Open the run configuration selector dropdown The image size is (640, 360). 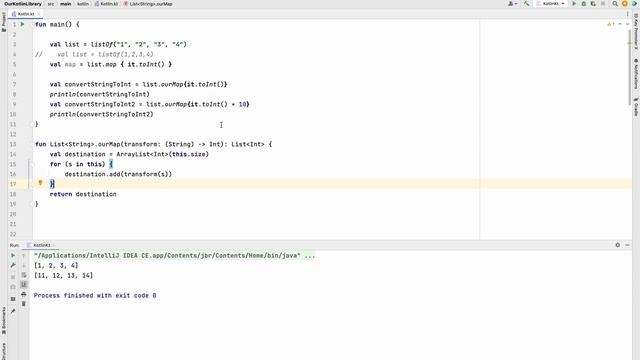click(x=551, y=4)
